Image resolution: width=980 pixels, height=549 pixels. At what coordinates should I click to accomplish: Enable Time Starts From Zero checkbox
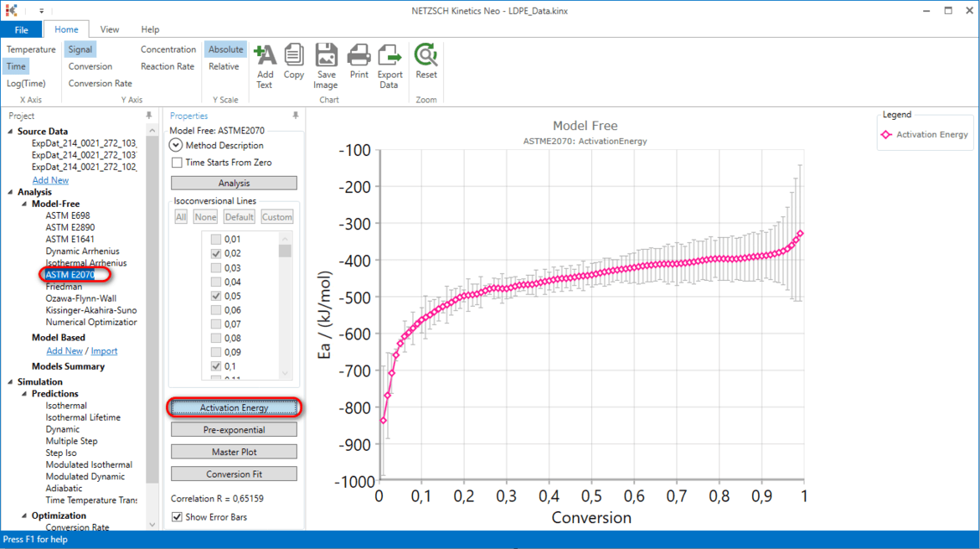coord(177,163)
